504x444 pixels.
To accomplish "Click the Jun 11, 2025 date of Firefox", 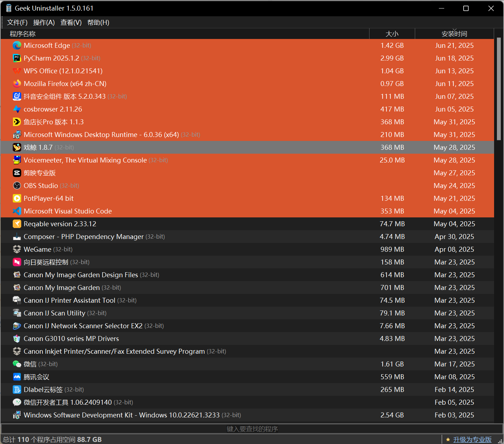I will tap(454, 84).
